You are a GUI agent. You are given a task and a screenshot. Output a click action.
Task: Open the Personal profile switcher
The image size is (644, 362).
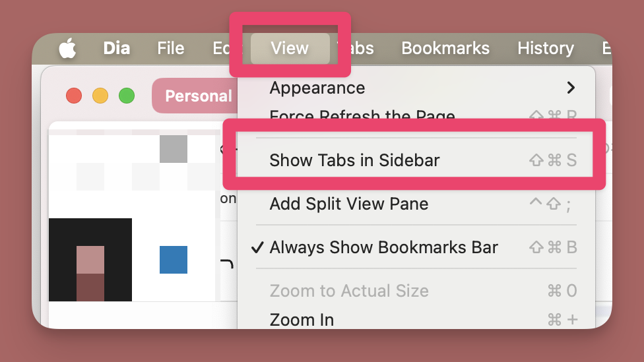coord(197,96)
